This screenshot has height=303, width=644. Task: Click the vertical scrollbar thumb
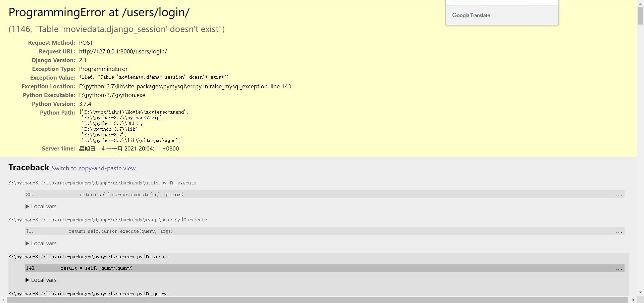(x=640, y=15)
